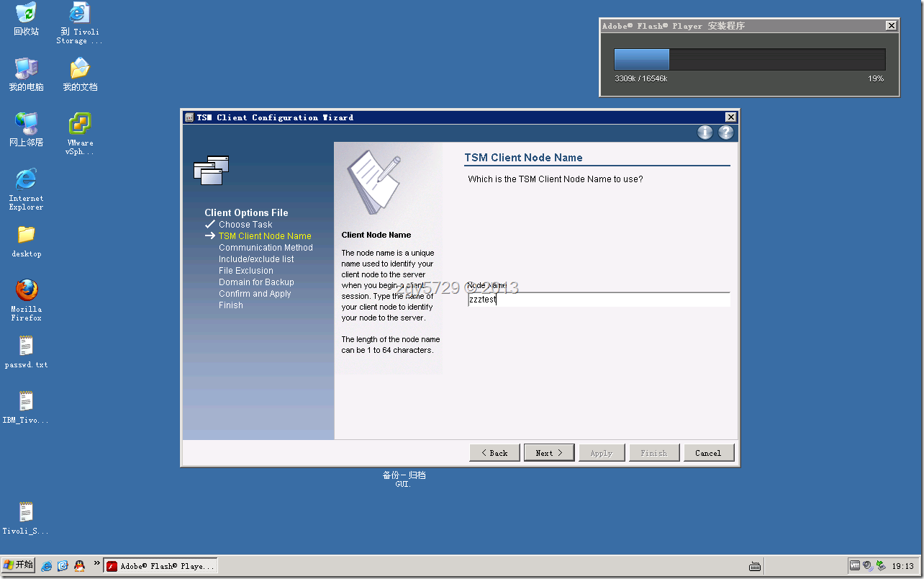Expand the quick launch overflow chevron
924x579 pixels.
click(x=97, y=565)
